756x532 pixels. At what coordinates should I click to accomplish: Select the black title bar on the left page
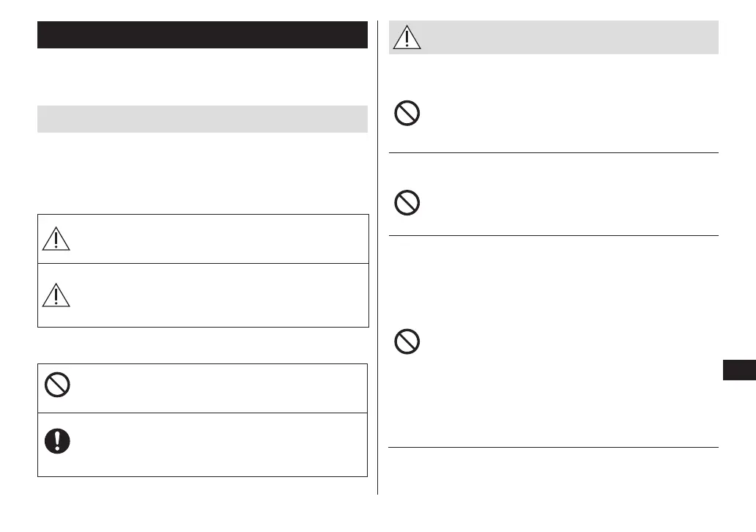click(202, 35)
